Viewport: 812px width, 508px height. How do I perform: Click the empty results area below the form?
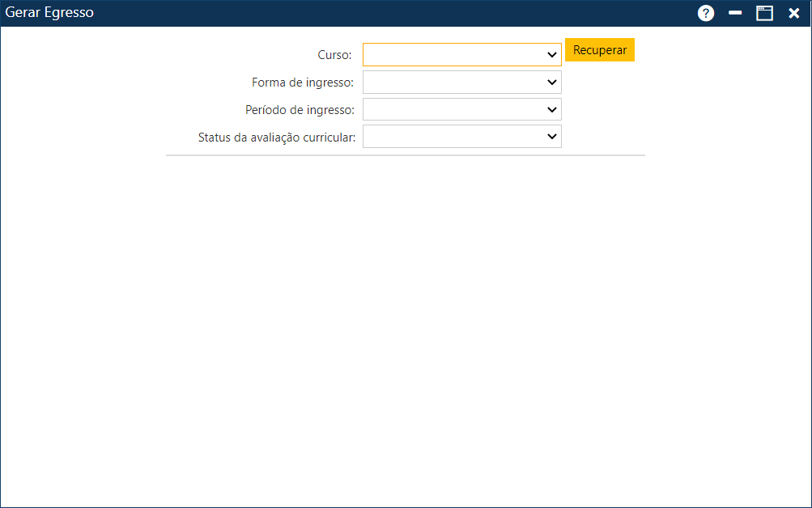405,324
